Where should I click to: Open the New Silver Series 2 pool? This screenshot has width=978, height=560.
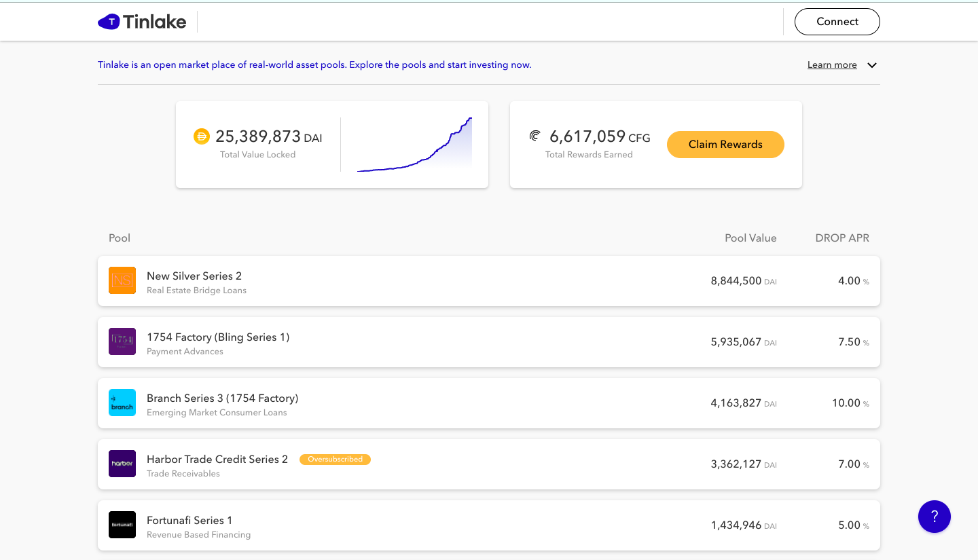pos(194,276)
